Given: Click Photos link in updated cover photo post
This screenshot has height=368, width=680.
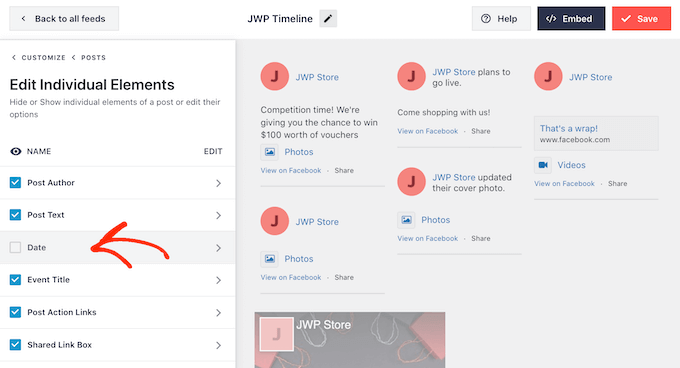Looking at the screenshot, I should 435,220.
